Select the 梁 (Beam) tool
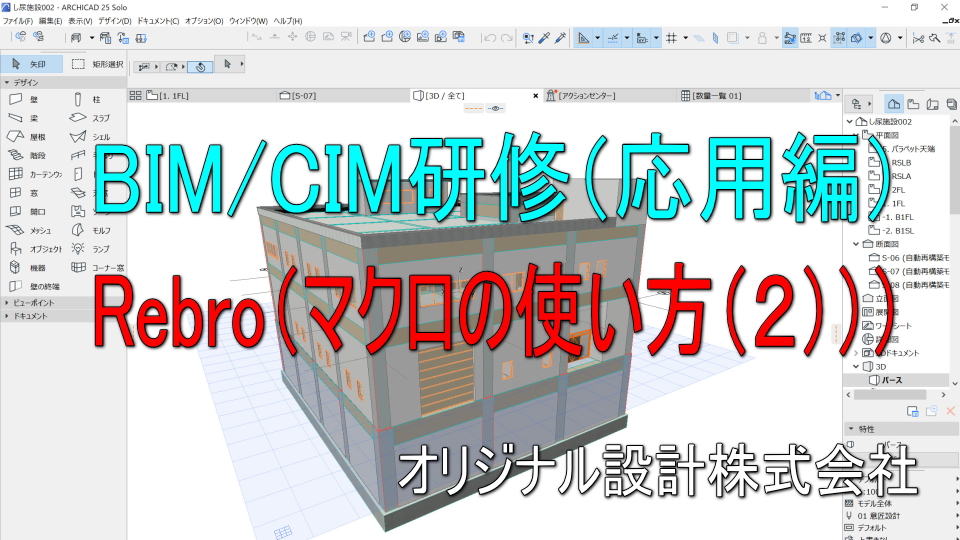The height and width of the screenshot is (540, 960). coord(32,118)
